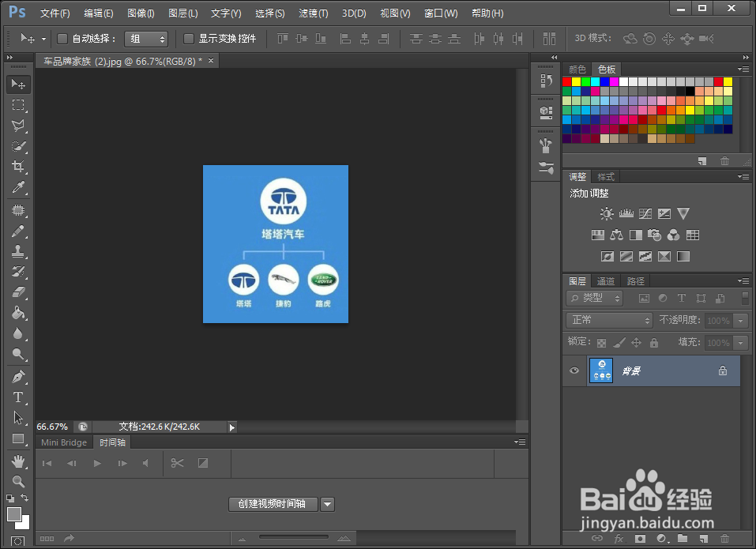Add a Levels adjustment
756x549 pixels.
(626, 213)
